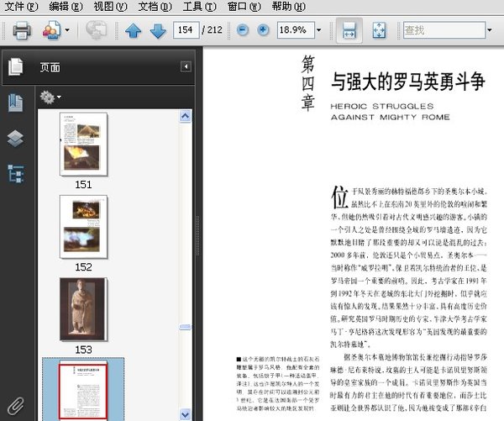
Task: Click the zoom in plus button
Action: 264,30
